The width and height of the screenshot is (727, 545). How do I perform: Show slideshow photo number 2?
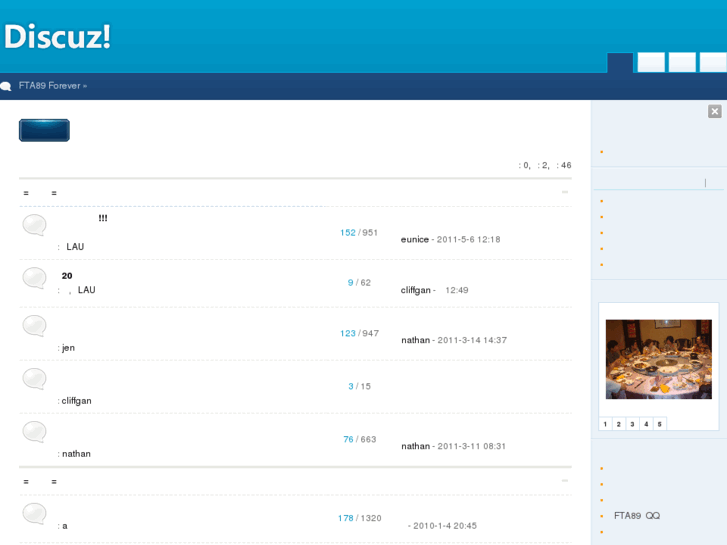point(619,424)
